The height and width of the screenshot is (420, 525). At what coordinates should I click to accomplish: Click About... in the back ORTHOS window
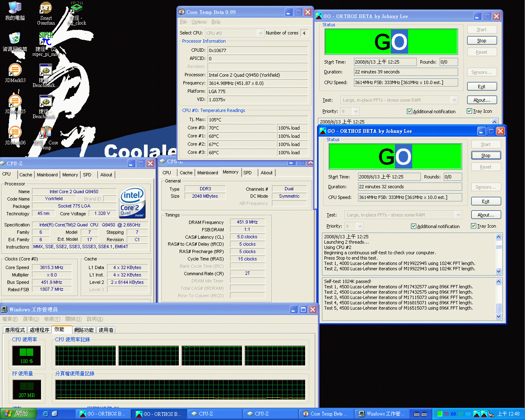coord(482,100)
